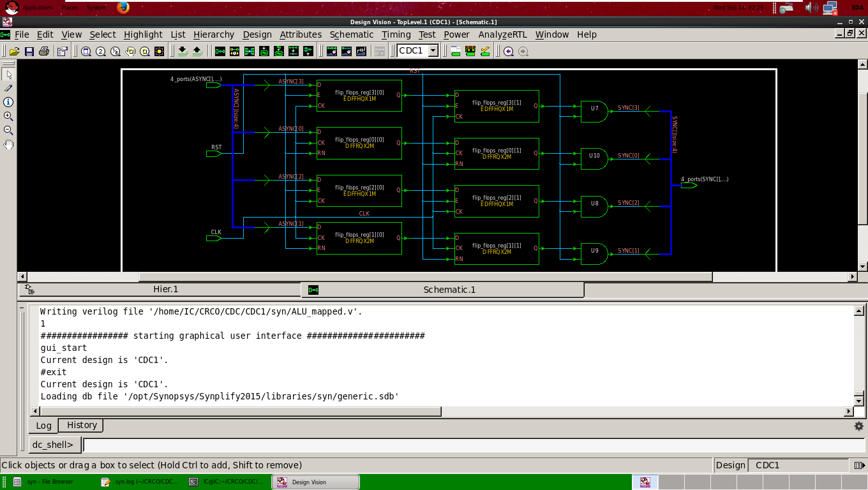Click the open file toolbar icon
868x490 pixels.
tap(15, 50)
